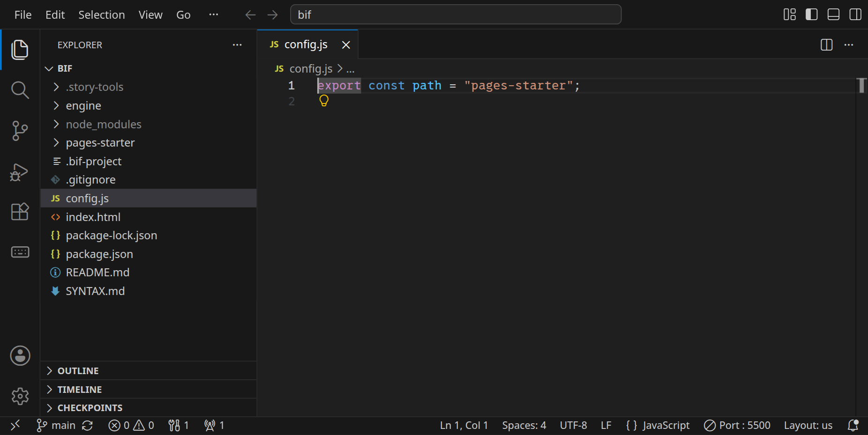Screen dimensions: 868x435
Task: Open the File menu
Action: tap(23, 15)
